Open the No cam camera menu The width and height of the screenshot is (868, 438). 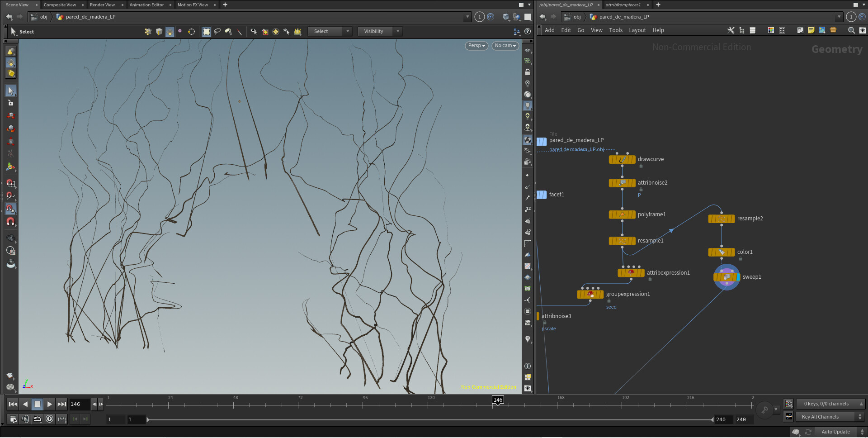(505, 46)
